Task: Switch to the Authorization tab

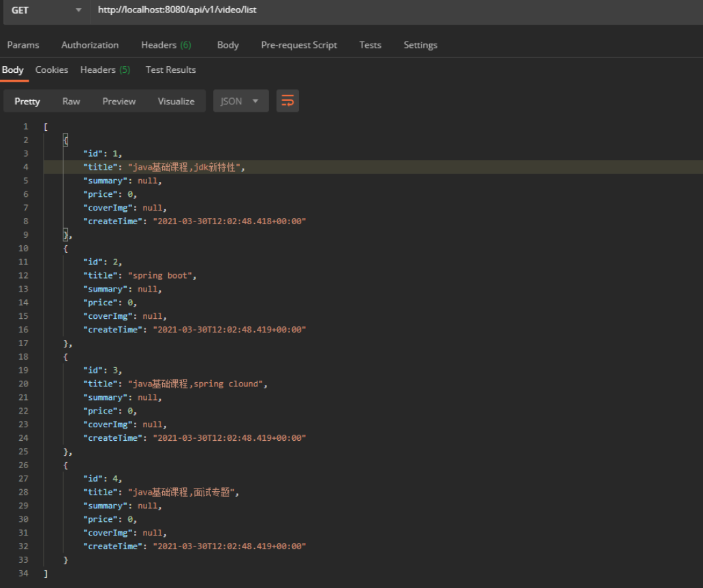Action: tap(90, 45)
